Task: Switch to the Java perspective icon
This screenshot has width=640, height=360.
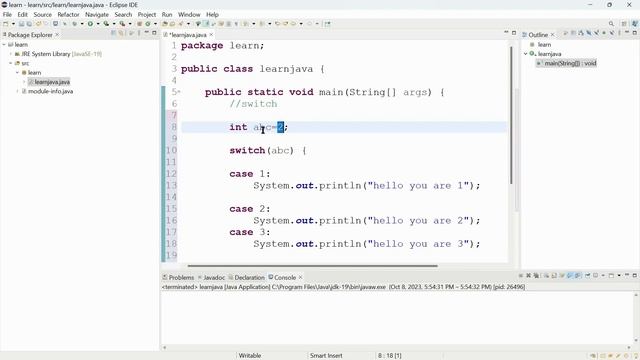Action: coord(635,24)
